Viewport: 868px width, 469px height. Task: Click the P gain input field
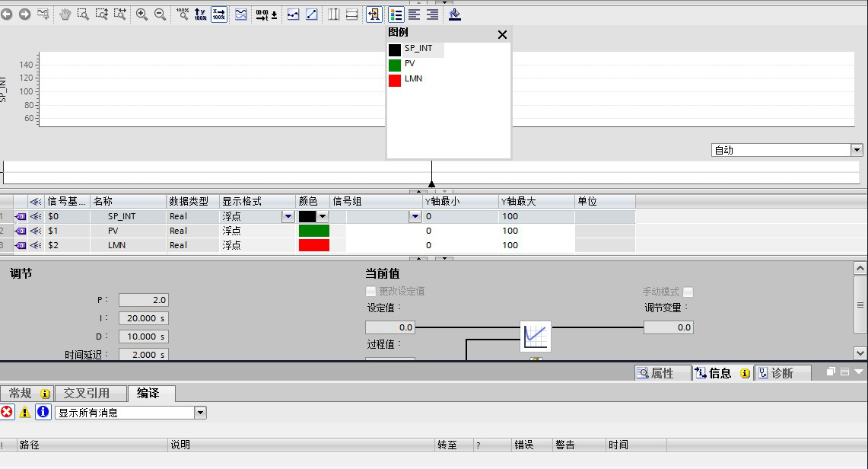143,300
